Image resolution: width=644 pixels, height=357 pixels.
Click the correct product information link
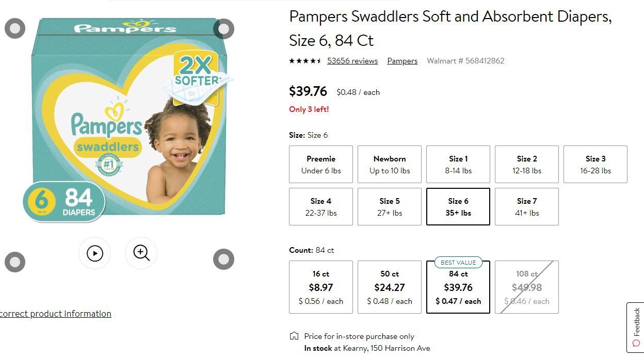click(x=55, y=314)
